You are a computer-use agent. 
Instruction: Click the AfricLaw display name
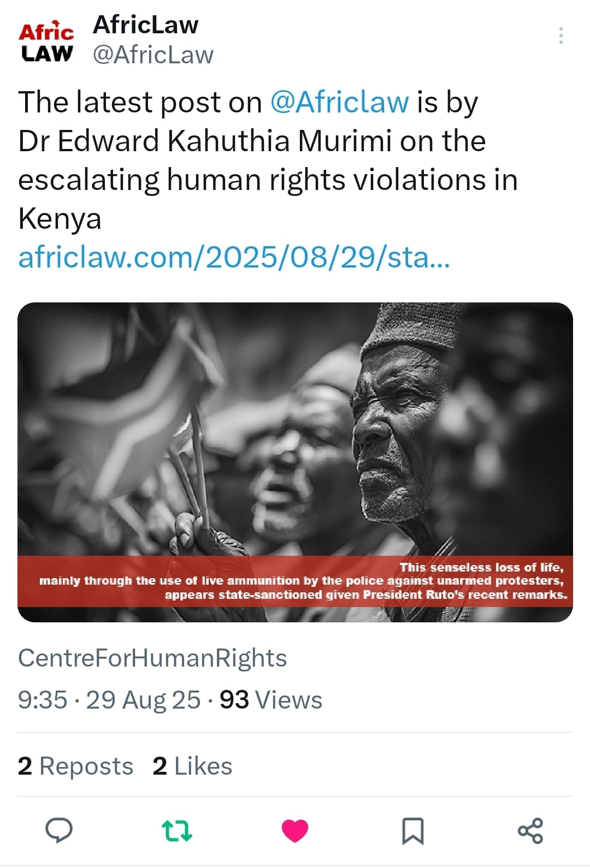[145, 25]
